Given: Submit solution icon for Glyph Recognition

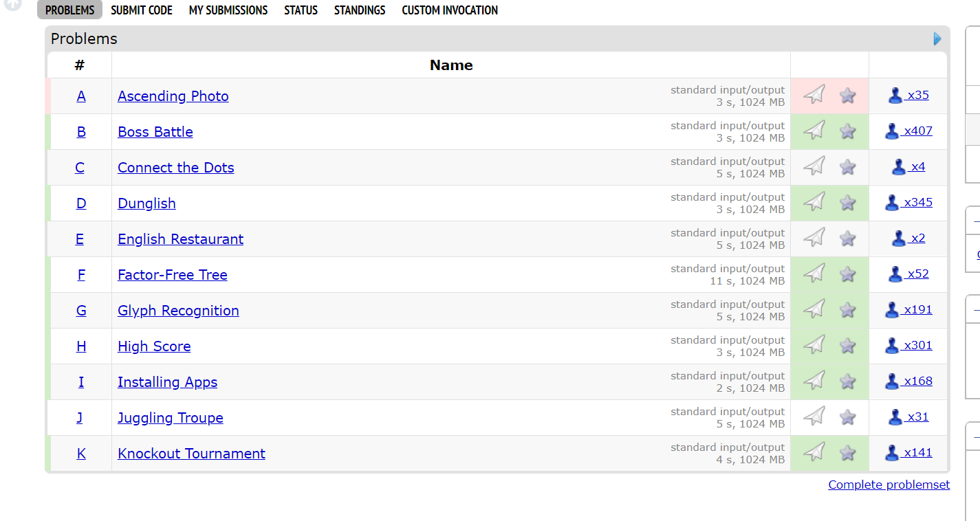Looking at the screenshot, I should click(814, 309).
